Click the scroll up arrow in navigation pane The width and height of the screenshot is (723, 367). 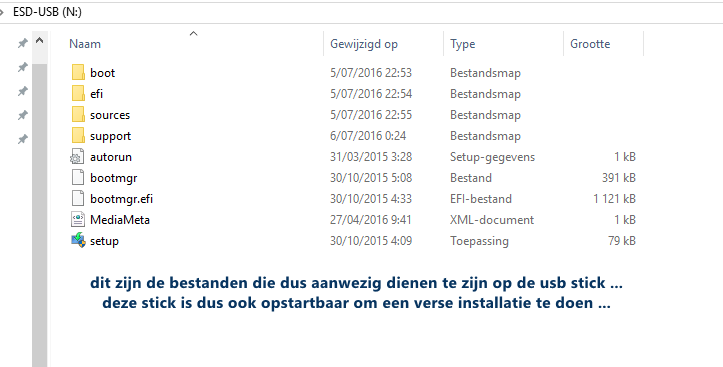[x=40, y=41]
